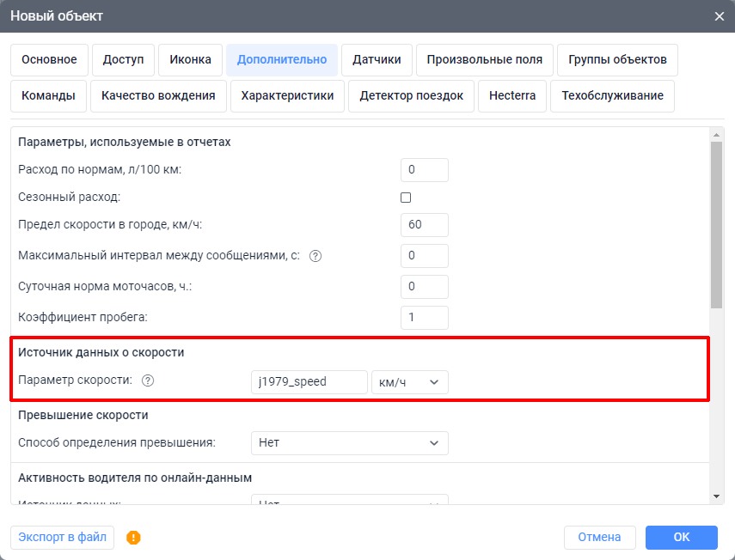Viewport: 735px width, 560px height.
Task: Click the help icon next to Параметр скорости
Action: pos(148,380)
